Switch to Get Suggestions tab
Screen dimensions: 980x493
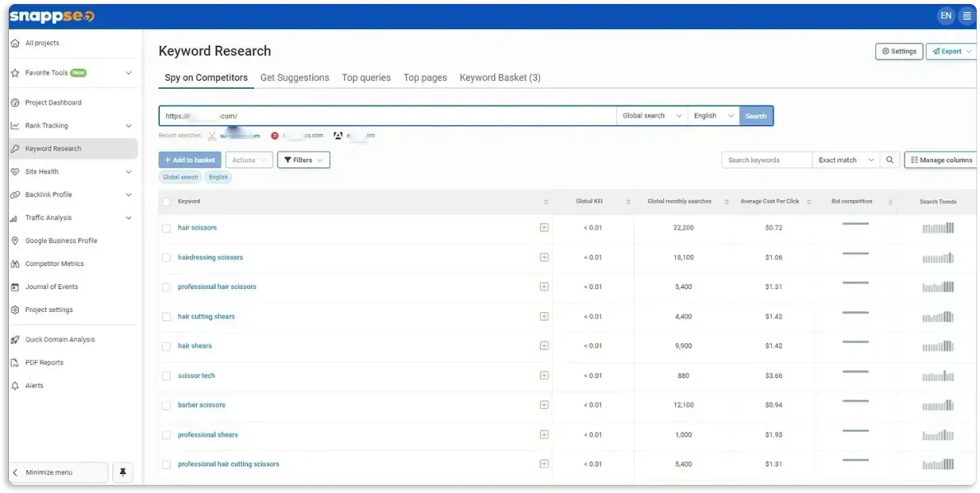point(294,77)
